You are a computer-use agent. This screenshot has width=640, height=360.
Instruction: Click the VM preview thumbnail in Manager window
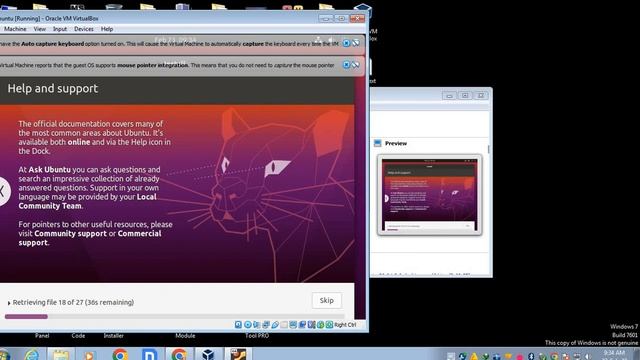[429, 195]
